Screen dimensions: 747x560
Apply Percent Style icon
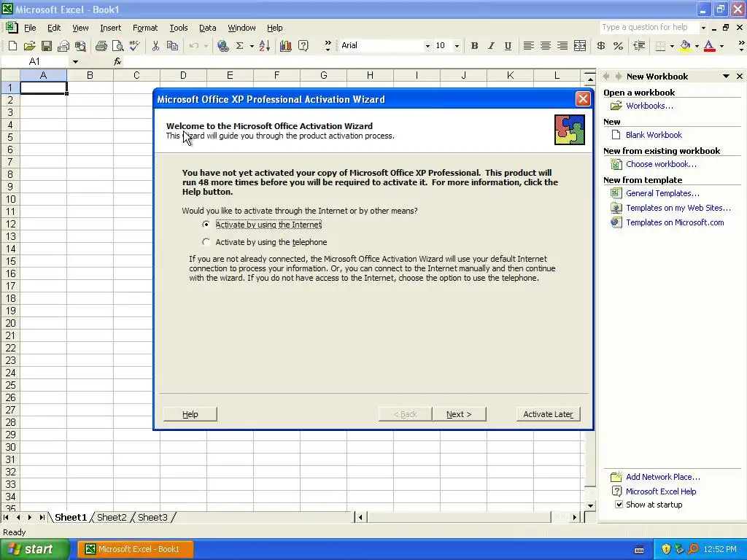[619, 46]
